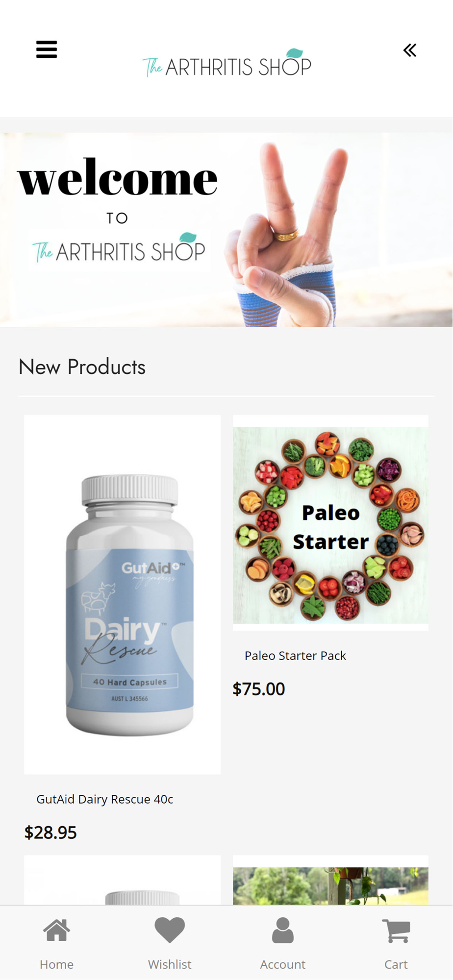
Task: Tap the Account person icon
Action: (x=283, y=930)
